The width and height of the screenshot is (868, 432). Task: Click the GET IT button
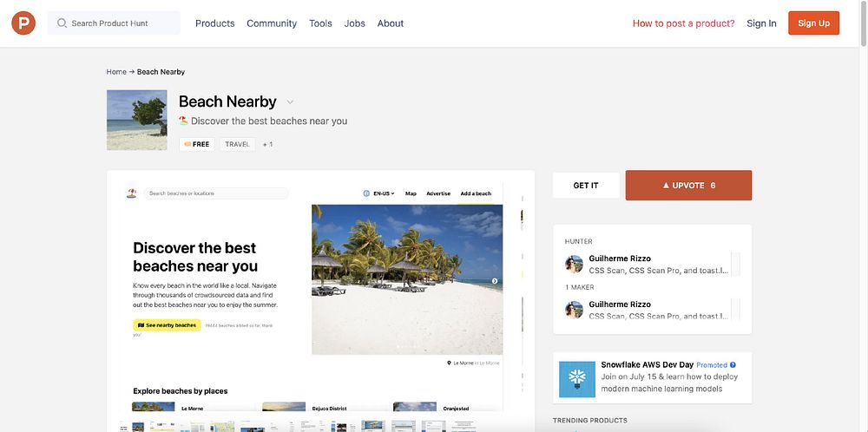coord(586,186)
